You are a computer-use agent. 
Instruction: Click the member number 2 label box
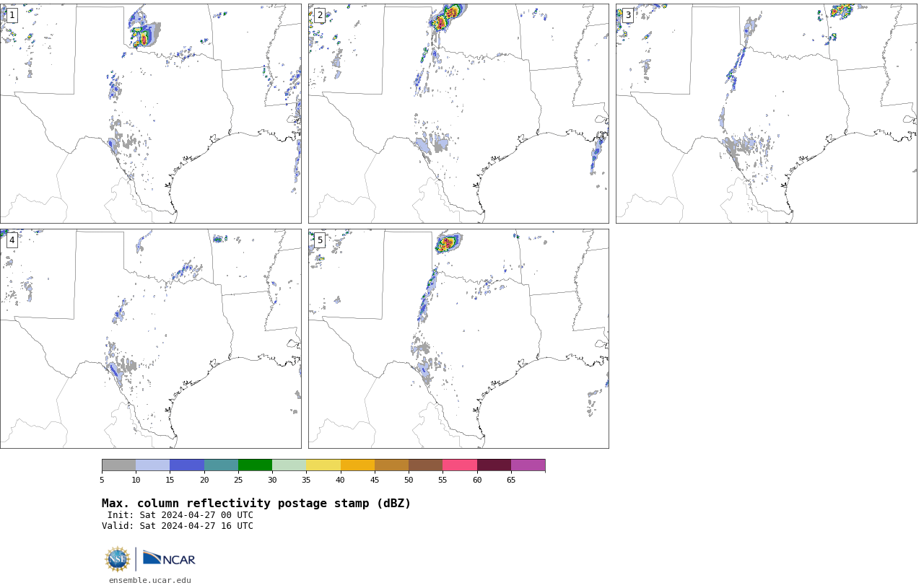(x=320, y=15)
